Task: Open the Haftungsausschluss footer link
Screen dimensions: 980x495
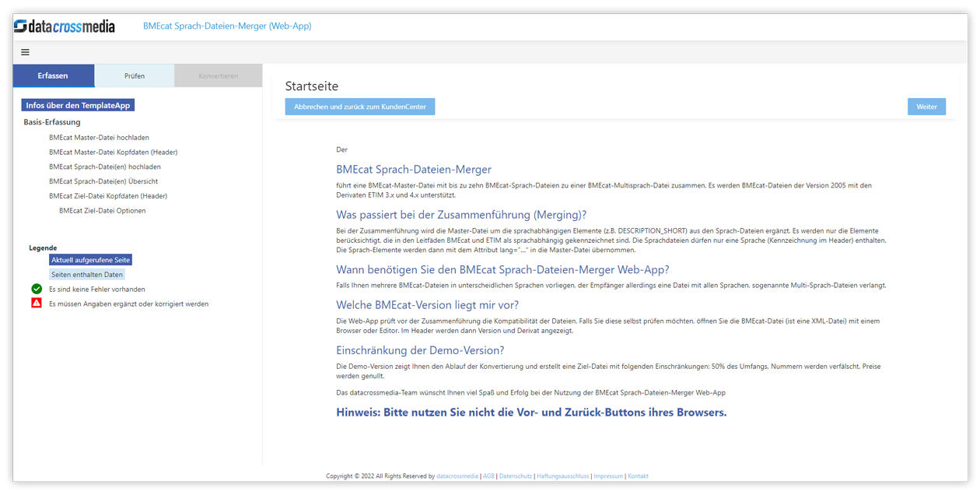Action: 562,476
